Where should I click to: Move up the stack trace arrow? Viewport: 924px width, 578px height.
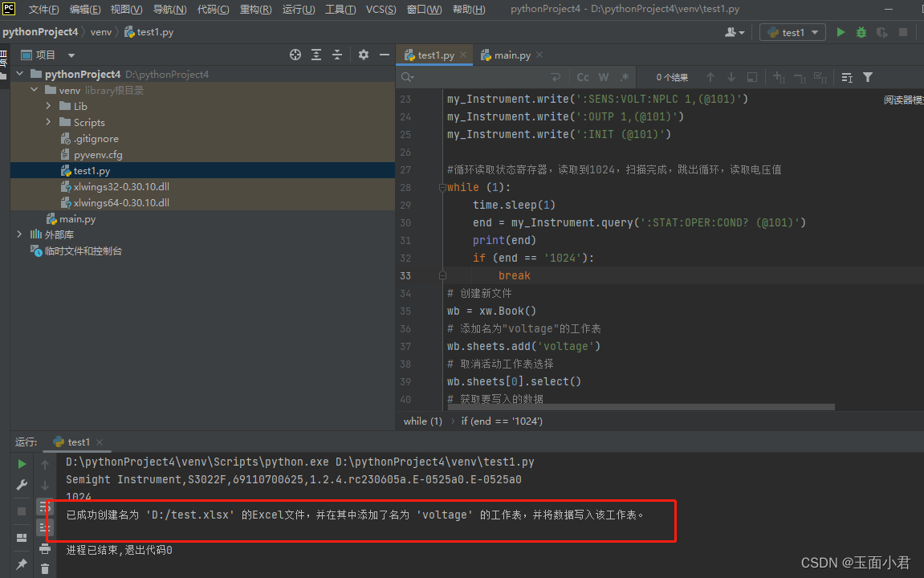tap(45, 464)
